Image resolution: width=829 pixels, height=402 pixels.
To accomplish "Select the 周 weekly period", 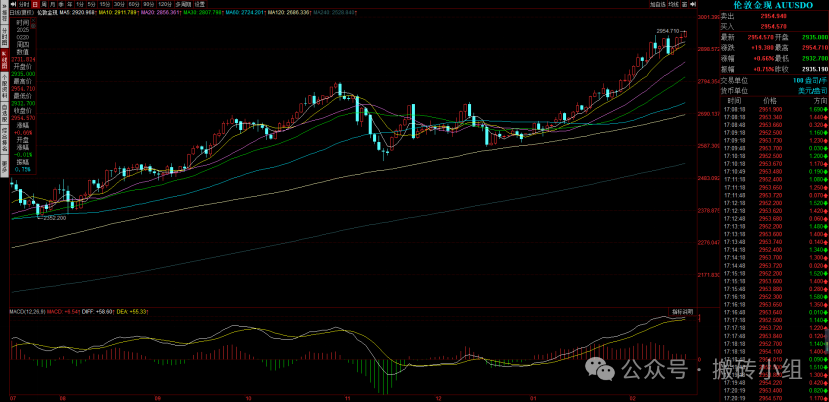I will [x=44, y=4].
